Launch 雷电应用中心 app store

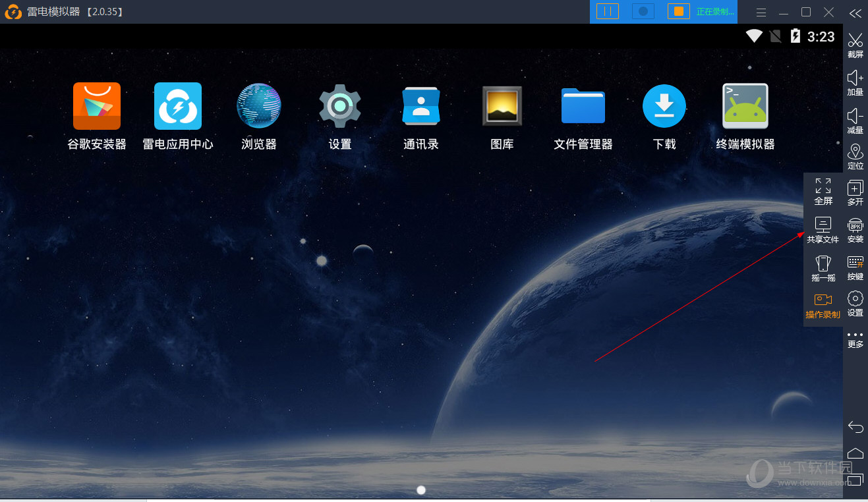(178, 106)
